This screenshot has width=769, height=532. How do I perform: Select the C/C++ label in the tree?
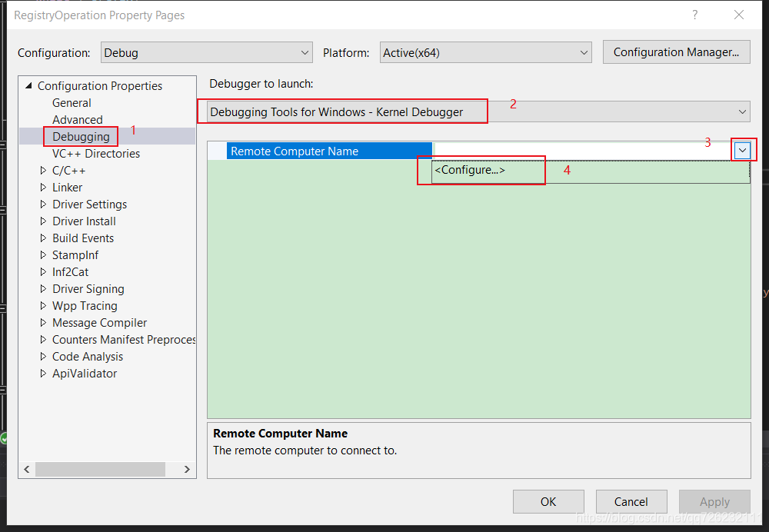(x=68, y=171)
